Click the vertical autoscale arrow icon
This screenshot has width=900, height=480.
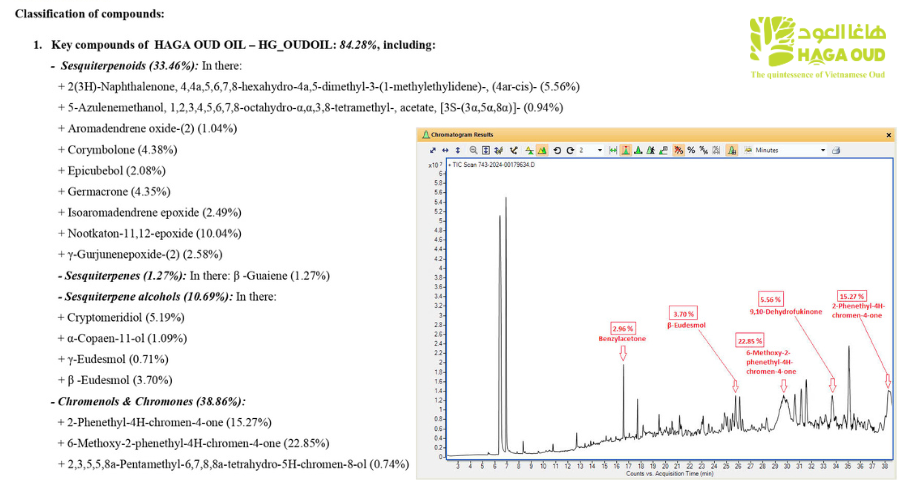click(x=458, y=150)
